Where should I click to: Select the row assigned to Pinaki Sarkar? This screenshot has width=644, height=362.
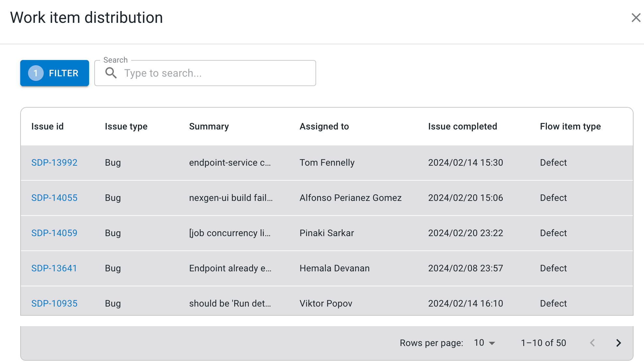coord(326,233)
